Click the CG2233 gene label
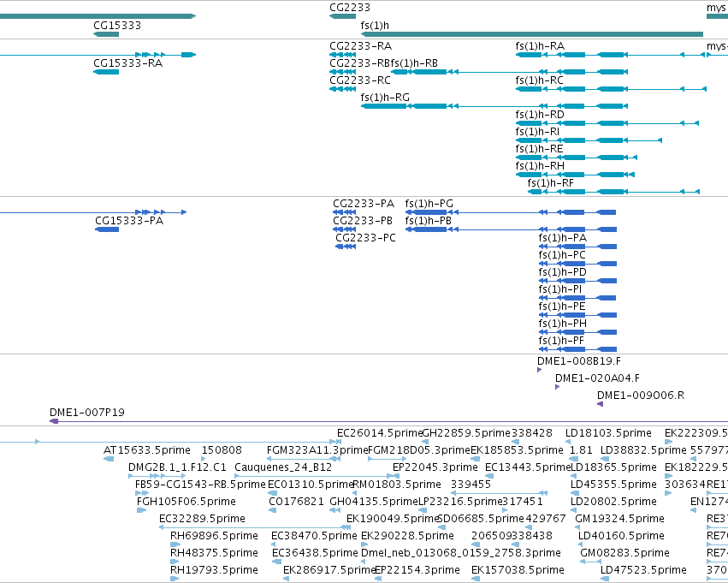 click(x=350, y=8)
